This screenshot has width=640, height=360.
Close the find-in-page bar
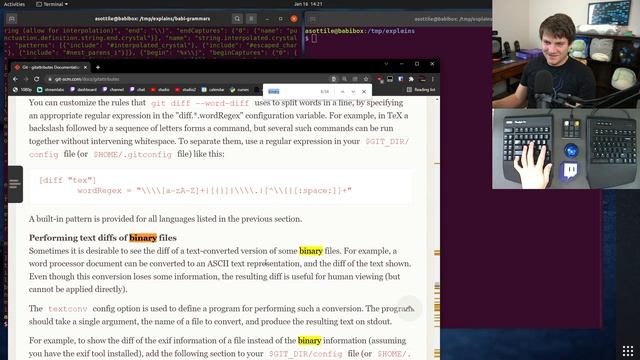[364, 91]
